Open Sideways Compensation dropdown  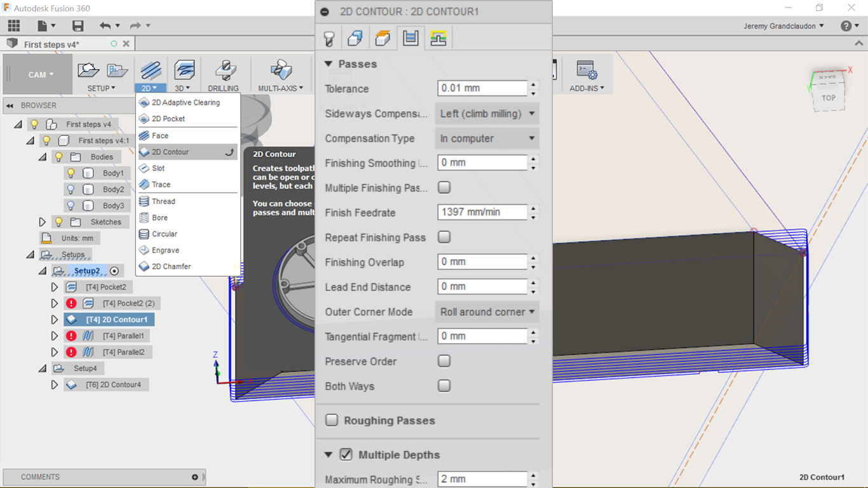487,114
